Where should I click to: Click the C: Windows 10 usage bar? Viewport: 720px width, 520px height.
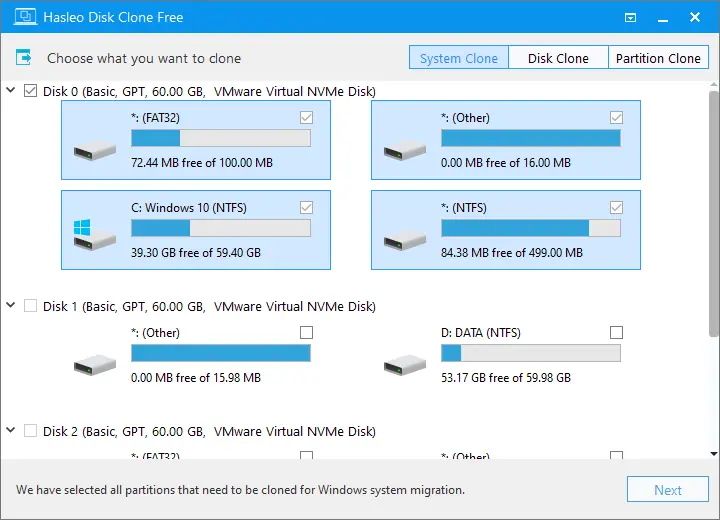[x=221, y=228]
